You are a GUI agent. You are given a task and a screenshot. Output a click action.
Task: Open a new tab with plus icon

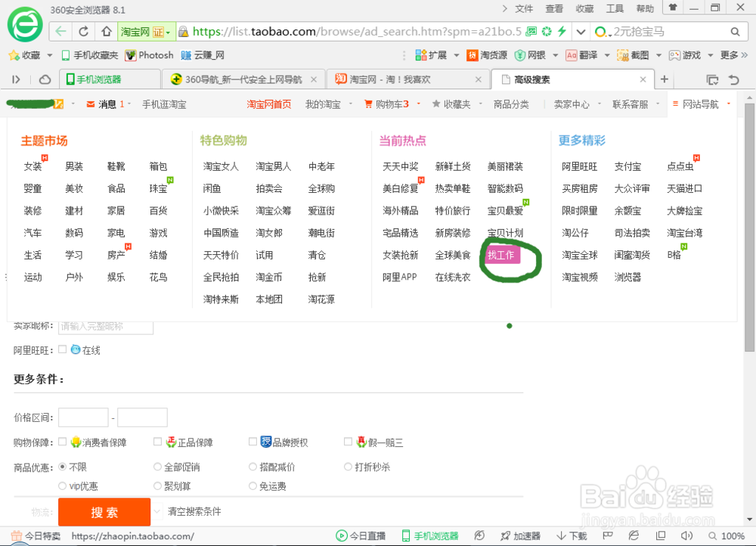[665, 79]
